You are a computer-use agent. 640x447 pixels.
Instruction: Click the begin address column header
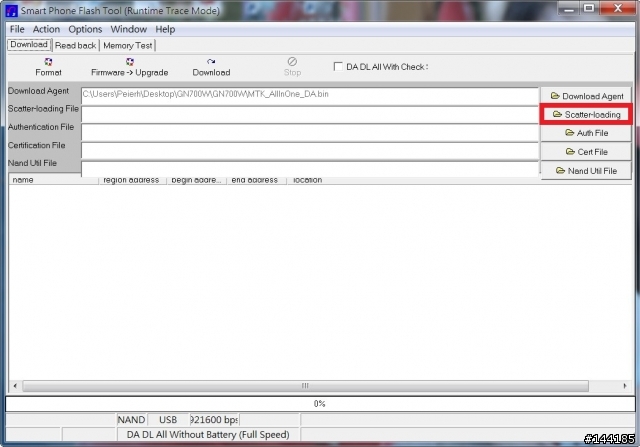196,180
